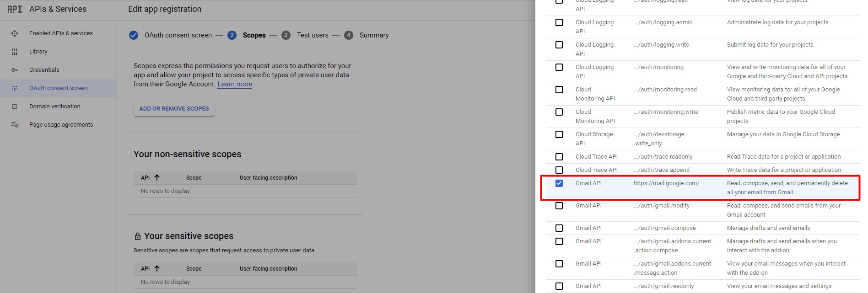Click ADD OR REMOVE SCOPES button
868x293 pixels.
point(174,109)
